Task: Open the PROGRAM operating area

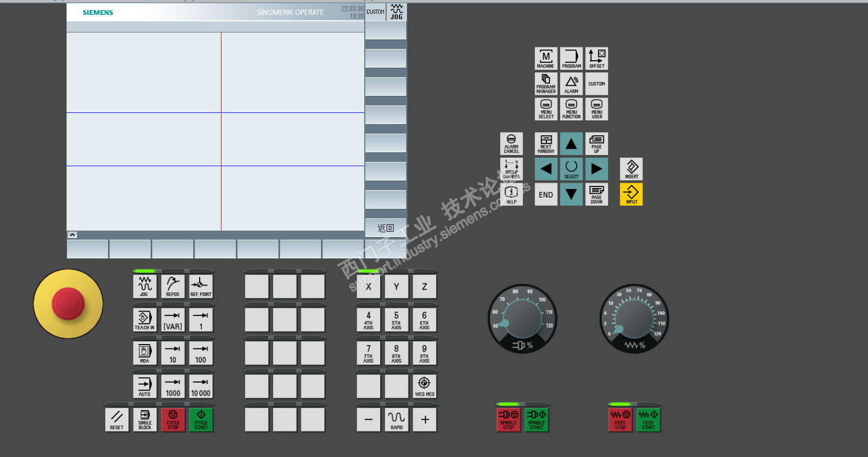Action: click(571, 59)
